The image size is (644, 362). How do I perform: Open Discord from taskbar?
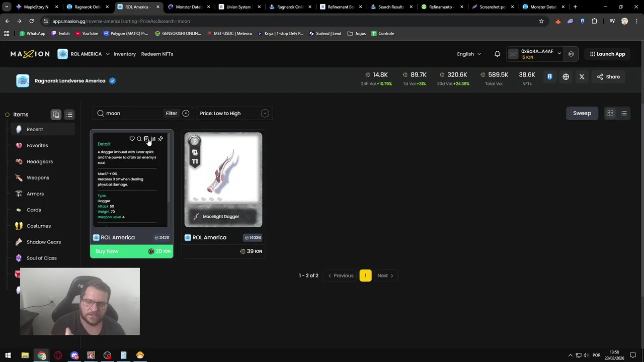pyautogui.click(x=74, y=355)
